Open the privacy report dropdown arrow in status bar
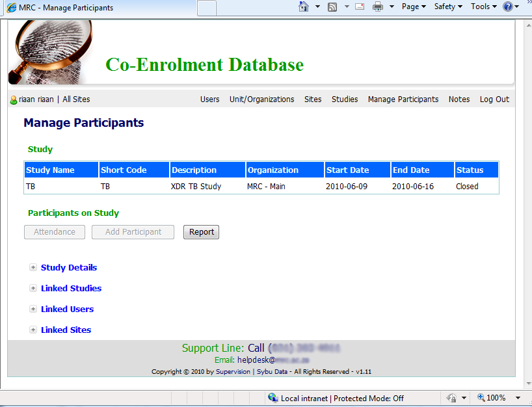This screenshot has width=532, height=407. point(464,397)
